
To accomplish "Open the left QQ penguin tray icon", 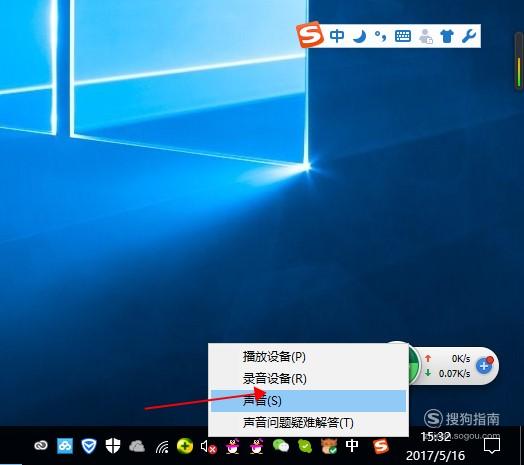I will 233,446.
